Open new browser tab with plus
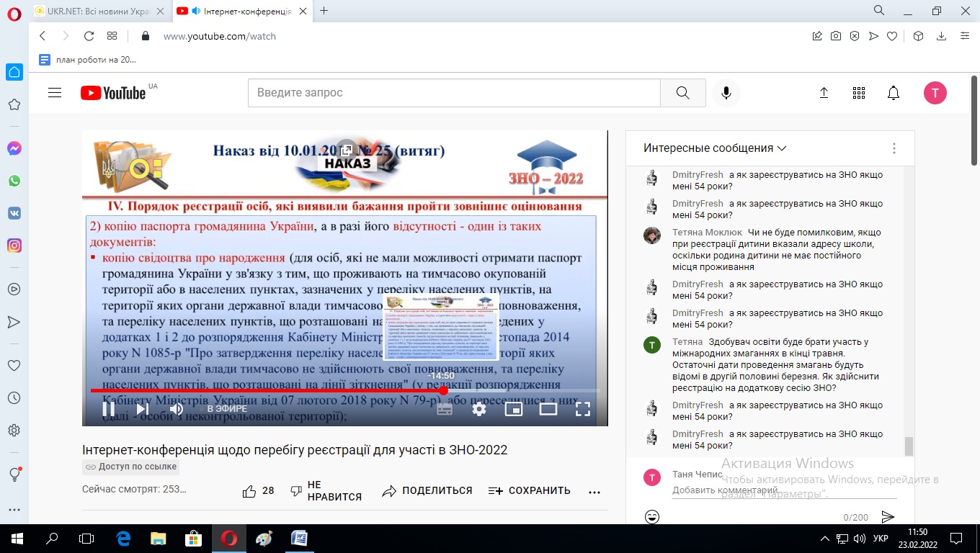Screen dimensions: 980x553 324,11
